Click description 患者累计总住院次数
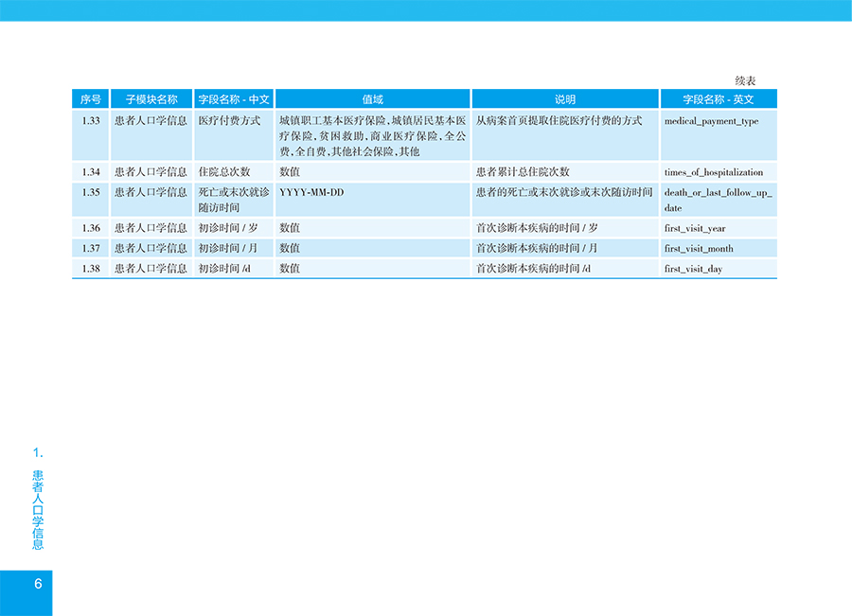Image resolution: width=852 pixels, height=616 pixels. (x=523, y=172)
